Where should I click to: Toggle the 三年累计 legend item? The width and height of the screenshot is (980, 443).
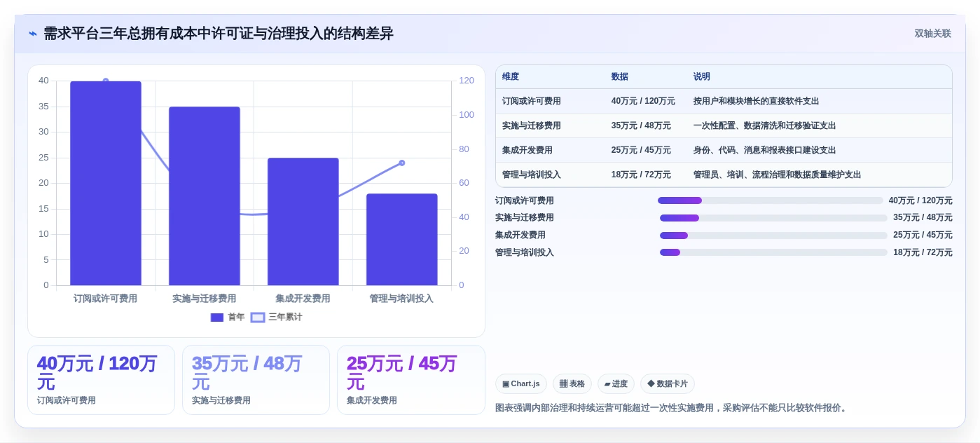pos(277,317)
